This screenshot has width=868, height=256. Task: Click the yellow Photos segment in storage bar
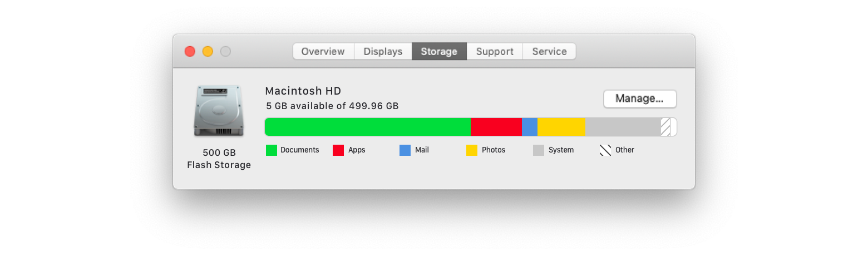click(561, 127)
